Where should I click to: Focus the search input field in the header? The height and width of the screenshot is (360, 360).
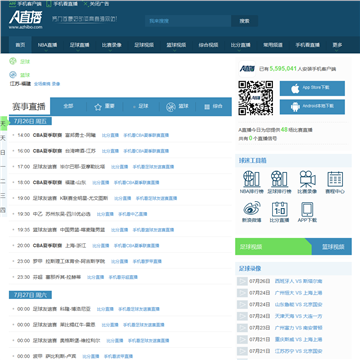188,21
